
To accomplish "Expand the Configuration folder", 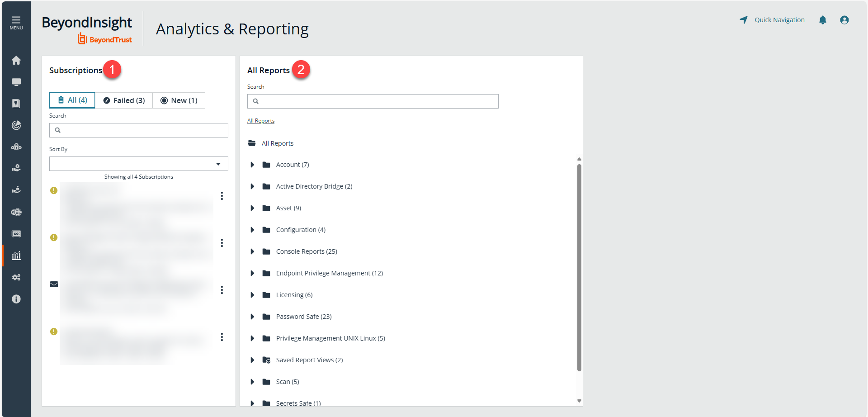I will pyautogui.click(x=252, y=230).
